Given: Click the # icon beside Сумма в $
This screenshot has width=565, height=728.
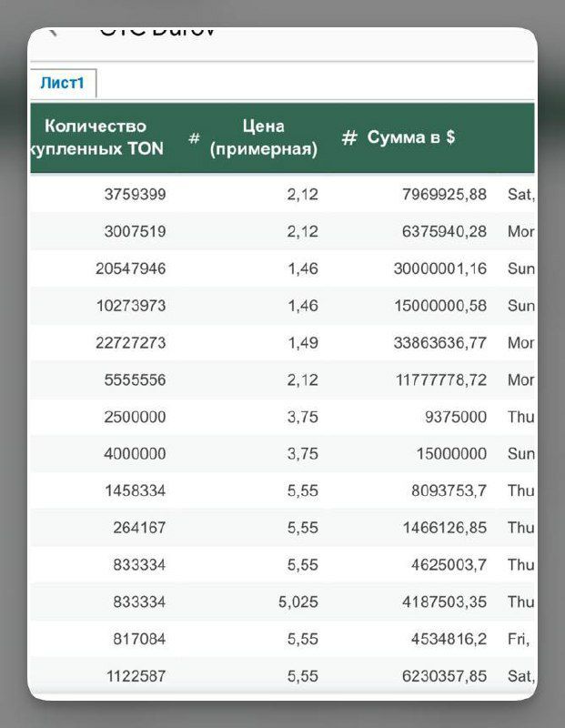Looking at the screenshot, I should point(349,137).
